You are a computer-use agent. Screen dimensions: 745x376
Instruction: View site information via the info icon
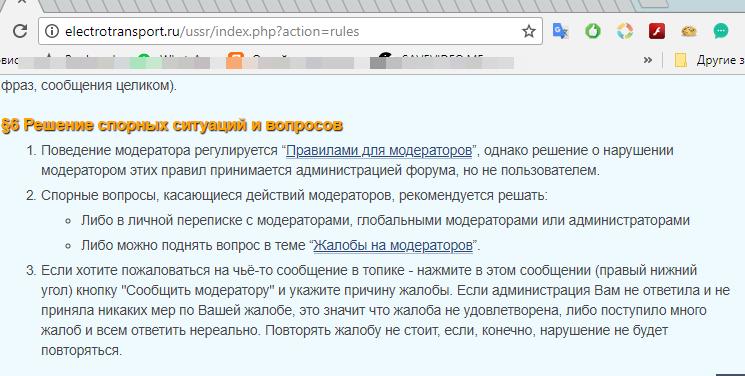(51, 31)
